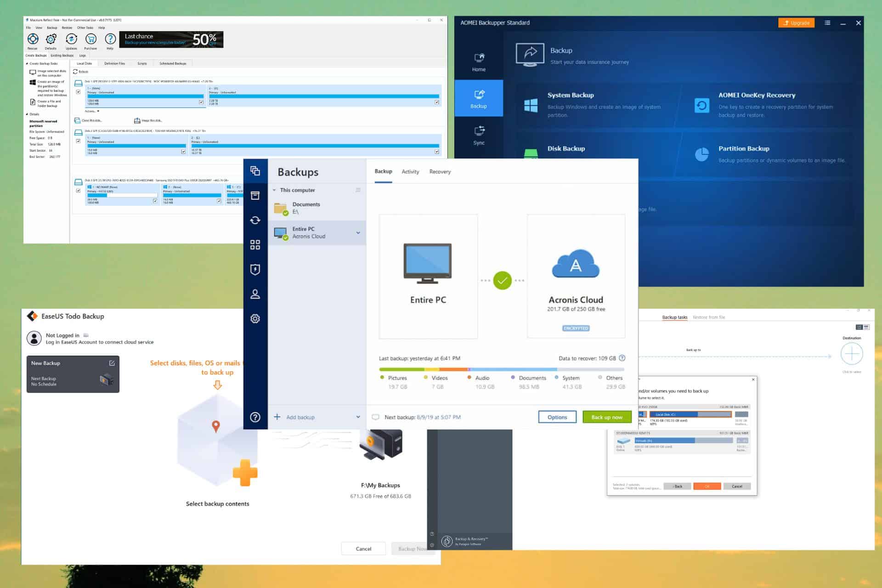Open the New Backup card in EaseUS Todo
Screen dimensions: 882x588
pos(73,373)
